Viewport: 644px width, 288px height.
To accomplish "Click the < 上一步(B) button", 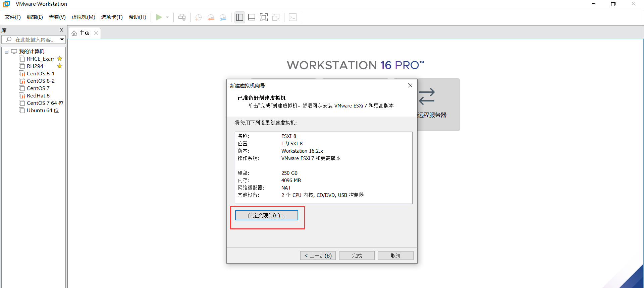I will click(x=318, y=256).
